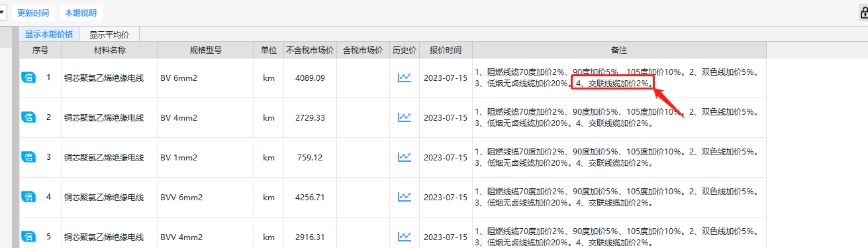
Task: Select the BVV 4mm2 specification cell
Action: (205, 233)
